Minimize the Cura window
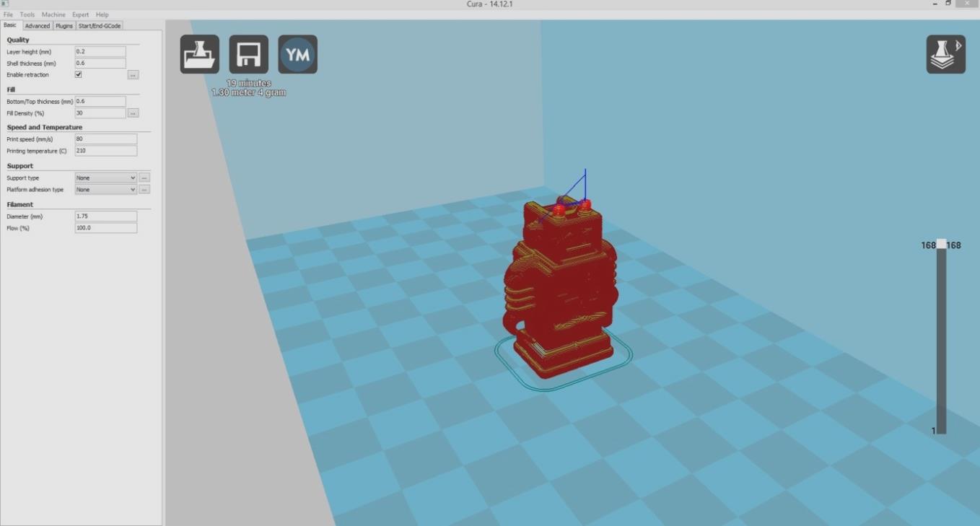 click(x=935, y=4)
